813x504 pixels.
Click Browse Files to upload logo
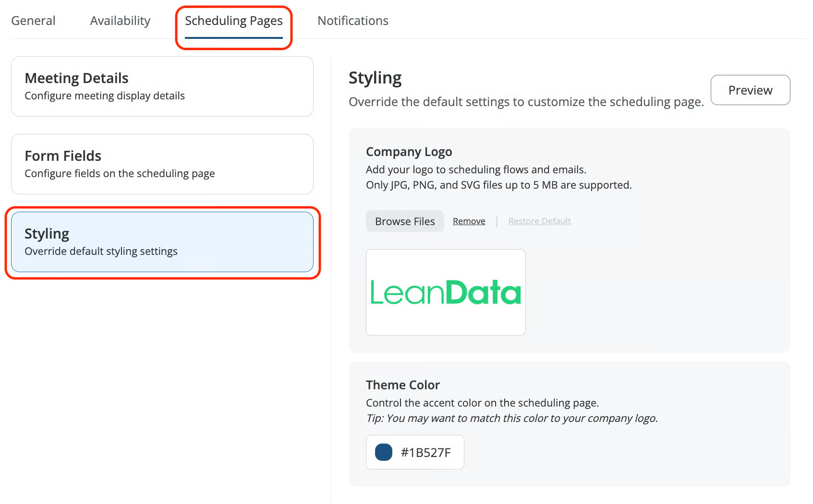(x=405, y=221)
